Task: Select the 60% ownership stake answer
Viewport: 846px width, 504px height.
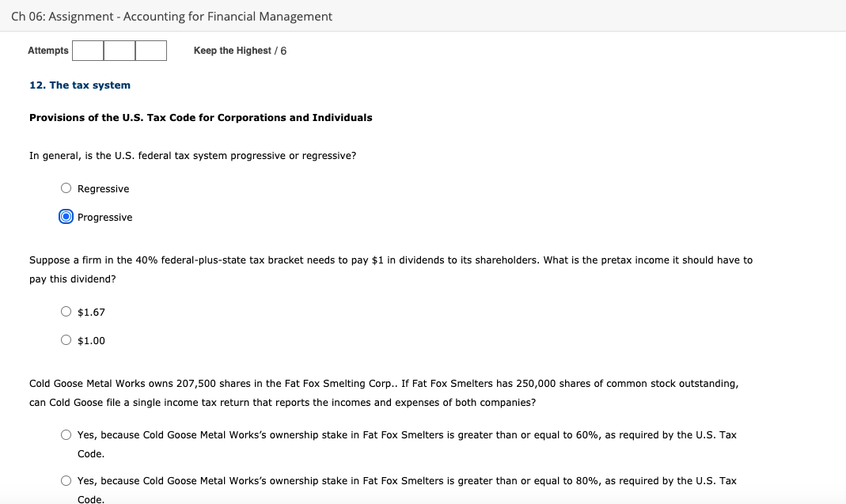Action: (x=66, y=434)
